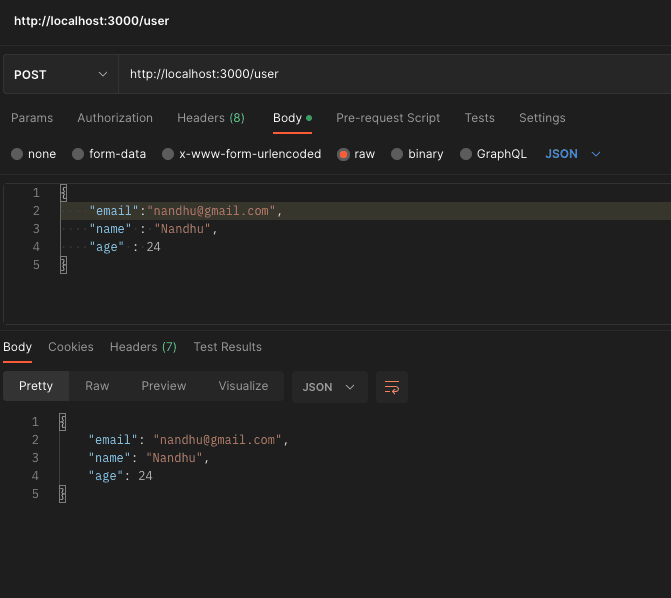The width and height of the screenshot is (671, 598).
Task: Select the request Body tab
Action: point(292,118)
